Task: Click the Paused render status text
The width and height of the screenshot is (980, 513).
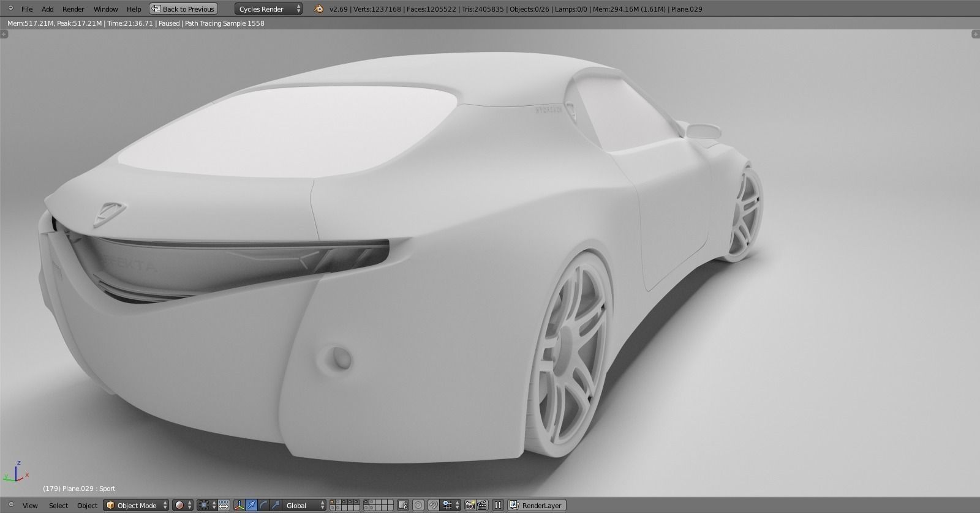Action: coord(169,23)
